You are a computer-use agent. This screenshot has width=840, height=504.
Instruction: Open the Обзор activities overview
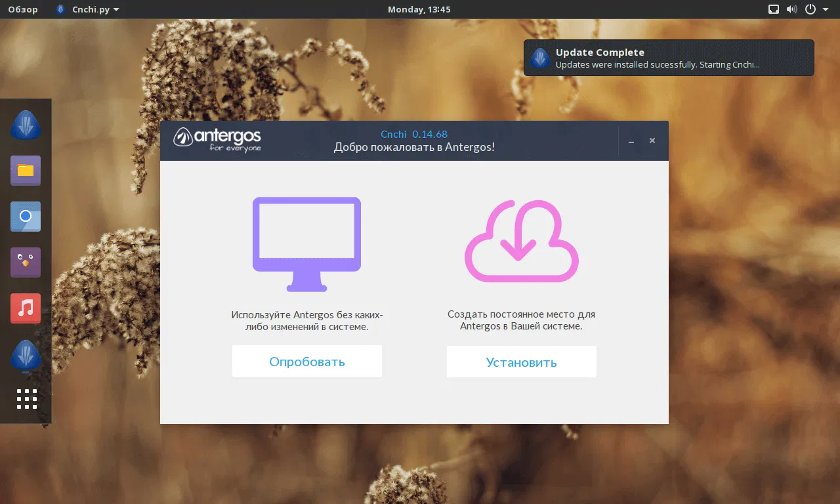click(23, 10)
